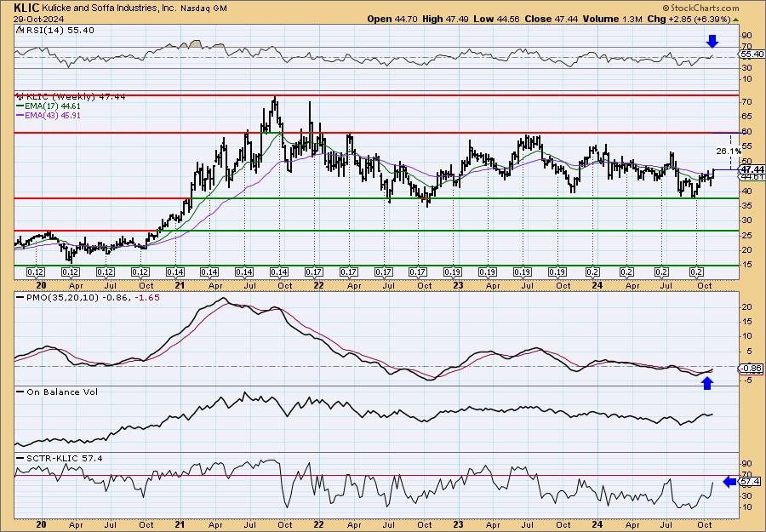The width and height of the screenshot is (766, 532).
Task: Select the Low 44.56 value
Action: pyautogui.click(x=497, y=19)
